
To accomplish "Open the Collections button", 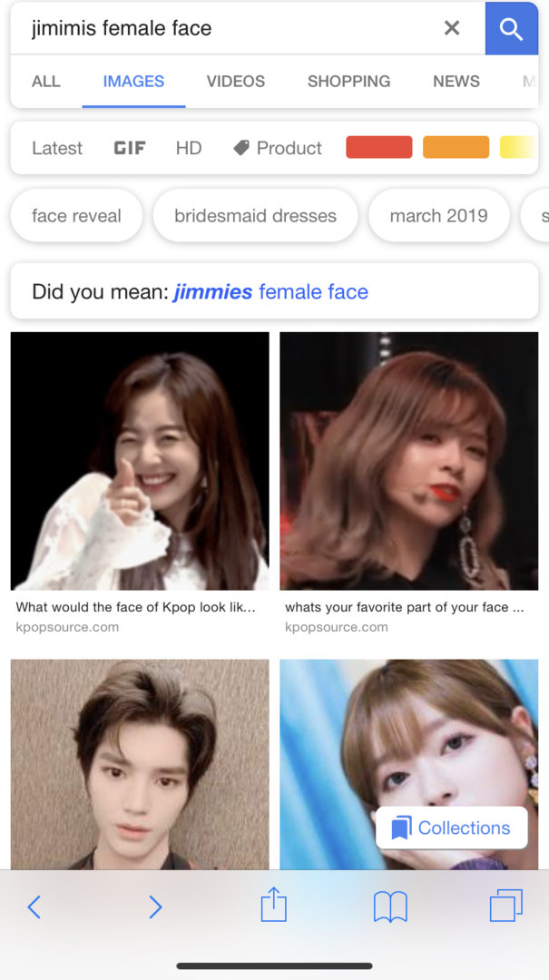I will (452, 828).
